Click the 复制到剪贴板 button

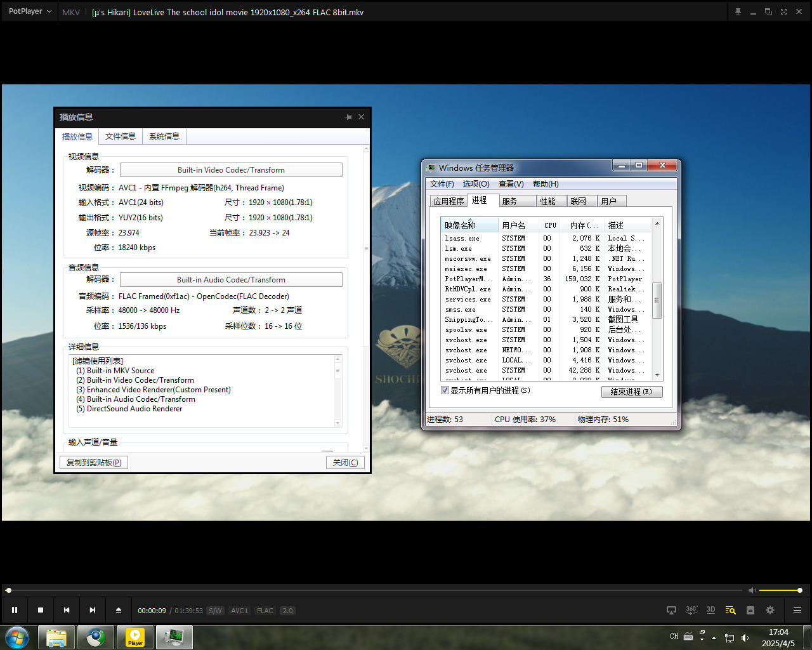(x=94, y=463)
